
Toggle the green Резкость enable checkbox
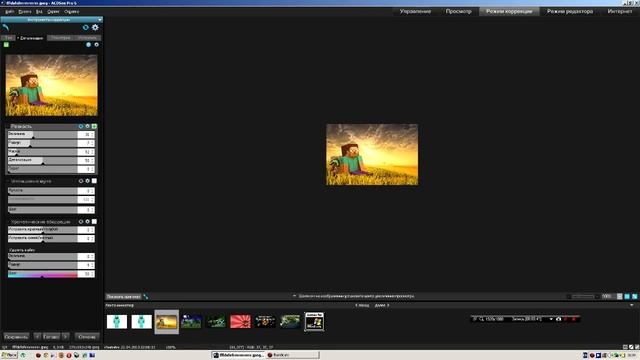point(94,127)
